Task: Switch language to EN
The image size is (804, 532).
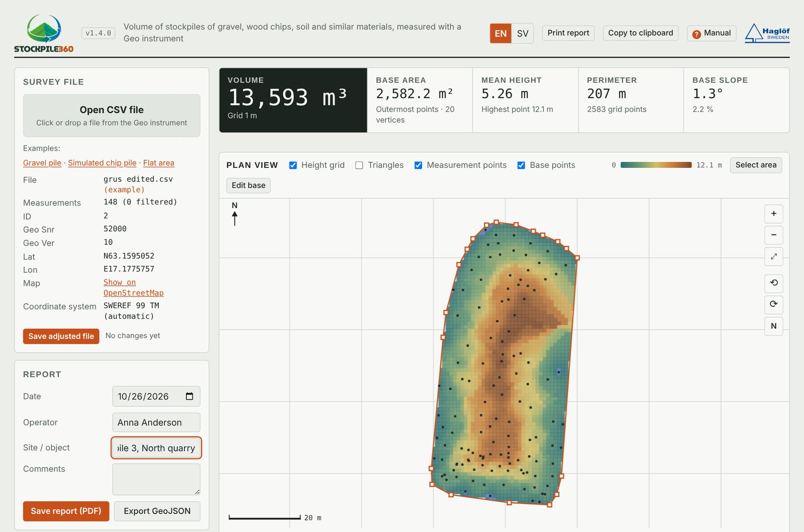Action: 500,34
